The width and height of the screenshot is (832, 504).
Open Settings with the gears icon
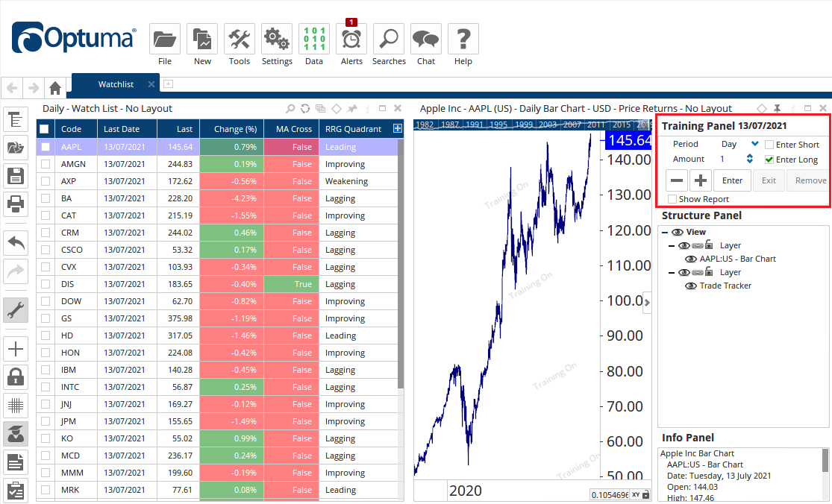(x=276, y=39)
